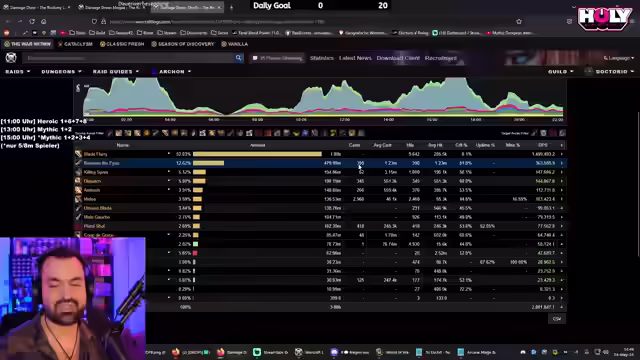Viewport: 640px width, 360px height.
Task: Click the Killing Spree ability icon
Action: tap(78, 172)
